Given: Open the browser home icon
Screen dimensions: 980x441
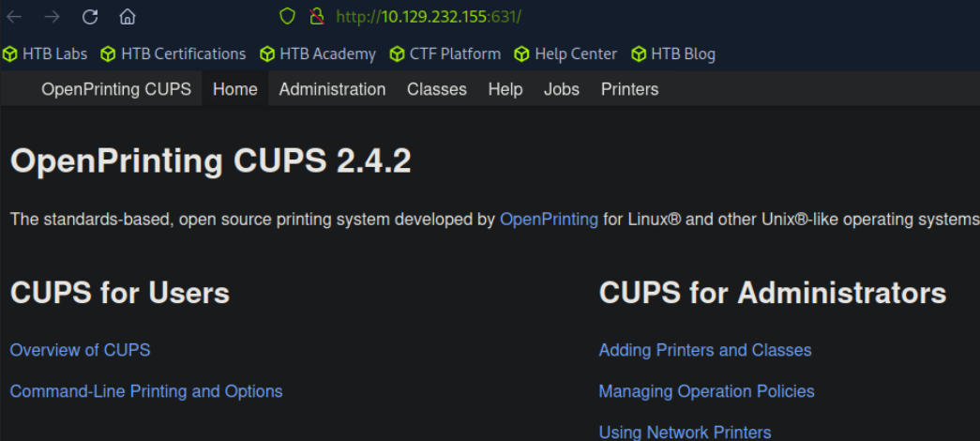Looking at the screenshot, I should 128,17.
